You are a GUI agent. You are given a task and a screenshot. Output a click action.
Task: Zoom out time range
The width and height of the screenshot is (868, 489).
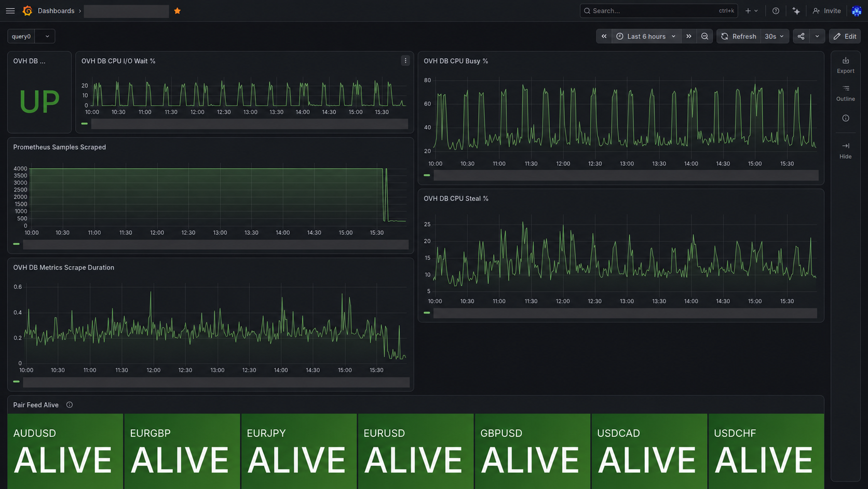(x=704, y=36)
